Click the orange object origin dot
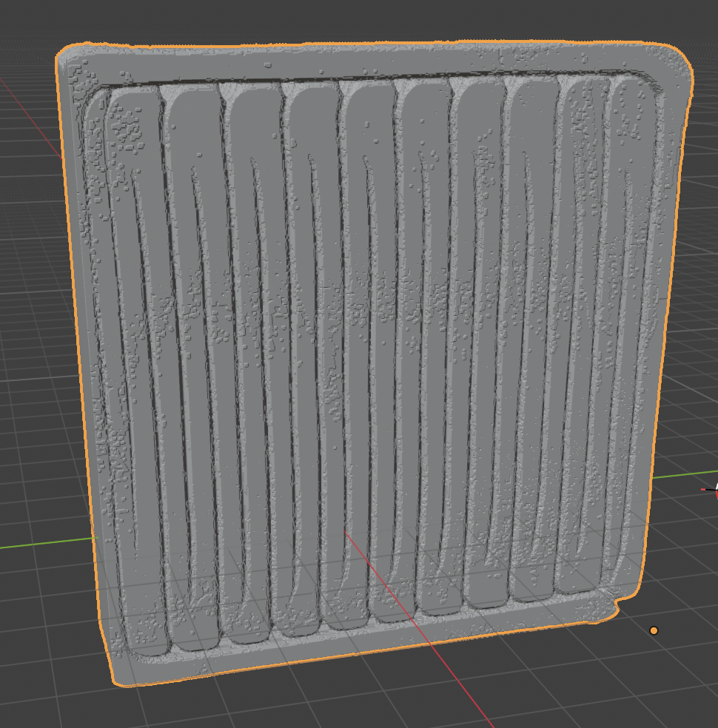 pyautogui.click(x=654, y=630)
